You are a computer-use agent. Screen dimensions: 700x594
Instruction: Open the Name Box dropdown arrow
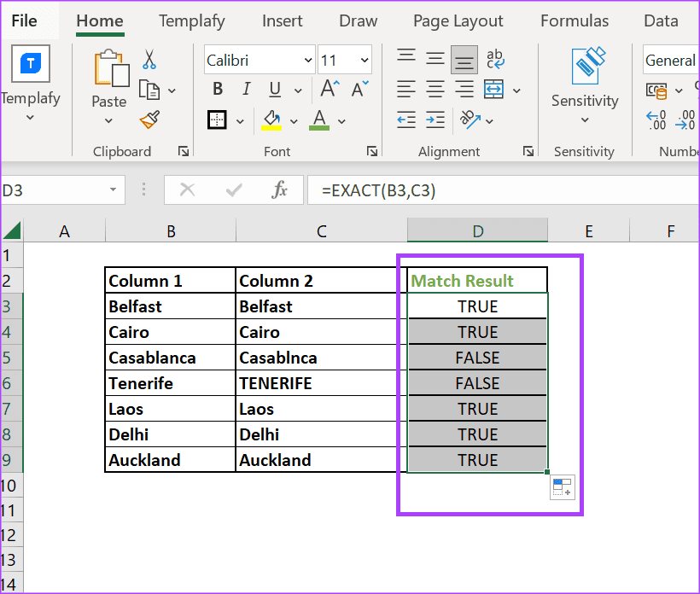coord(113,189)
